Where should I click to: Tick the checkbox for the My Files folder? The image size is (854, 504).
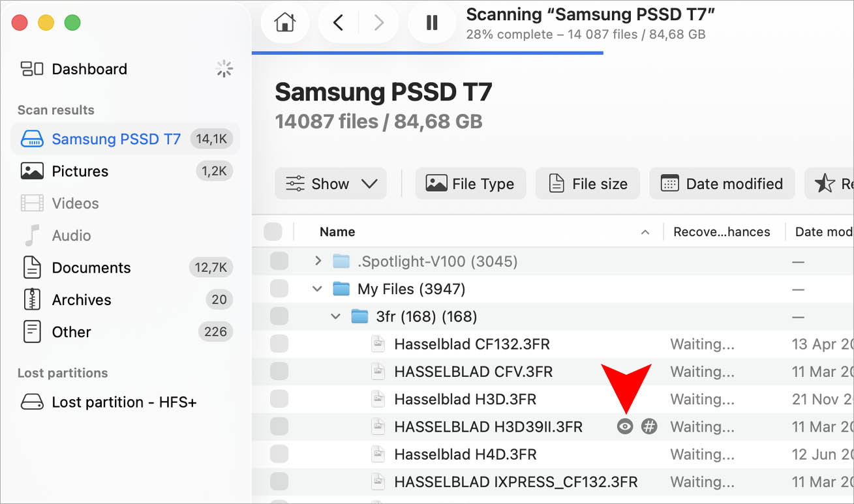pos(279,288)
